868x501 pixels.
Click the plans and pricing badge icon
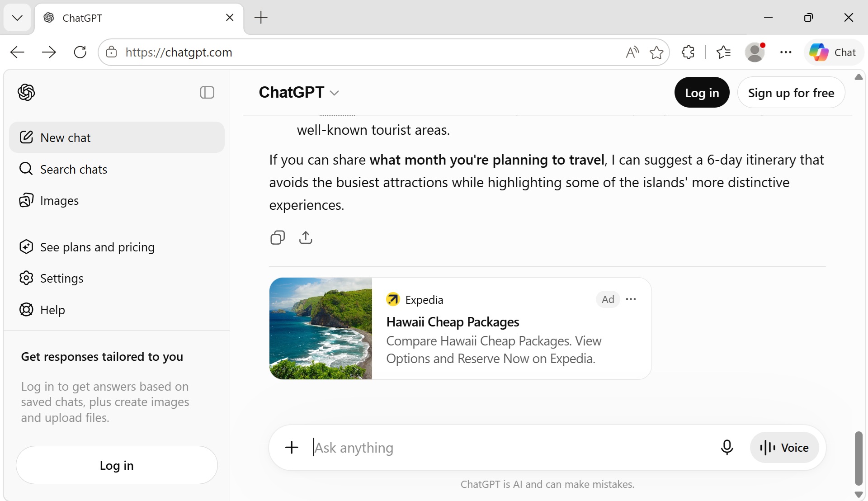click(26, 246)
